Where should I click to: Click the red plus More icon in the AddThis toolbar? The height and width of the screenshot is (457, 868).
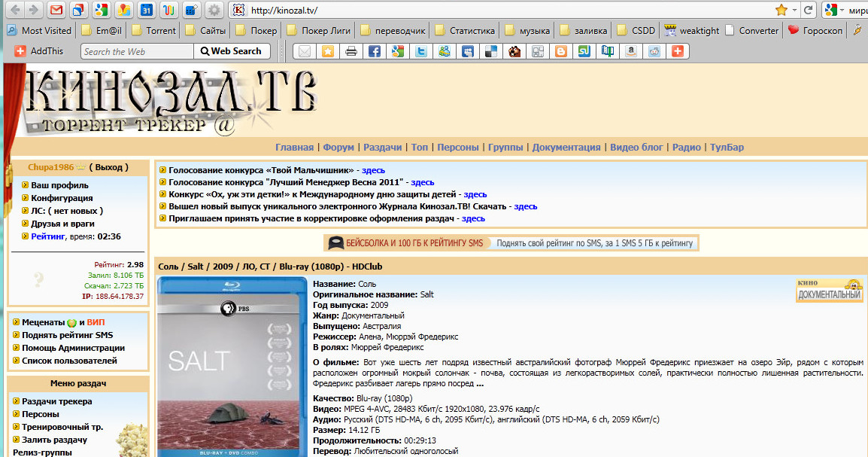click(678, 51)
